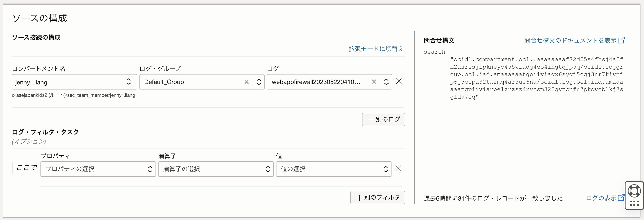The height and width of the screenshot is (220, 644).
Task: Expand the ログ dropdown arrows
Action: tap(386, 82)
